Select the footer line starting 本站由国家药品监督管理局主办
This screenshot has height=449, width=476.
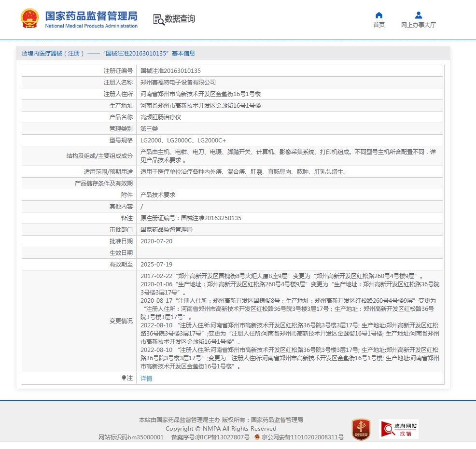(221, 420)
